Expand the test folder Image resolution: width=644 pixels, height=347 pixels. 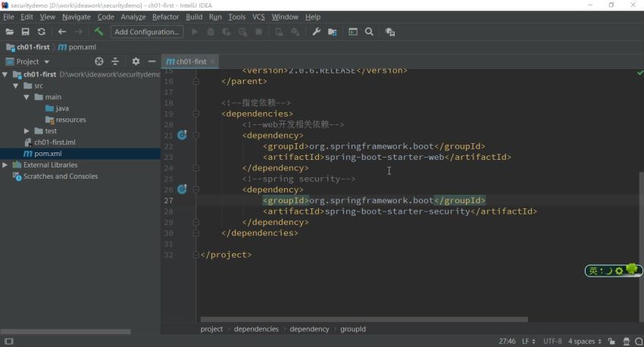point(27,131)
